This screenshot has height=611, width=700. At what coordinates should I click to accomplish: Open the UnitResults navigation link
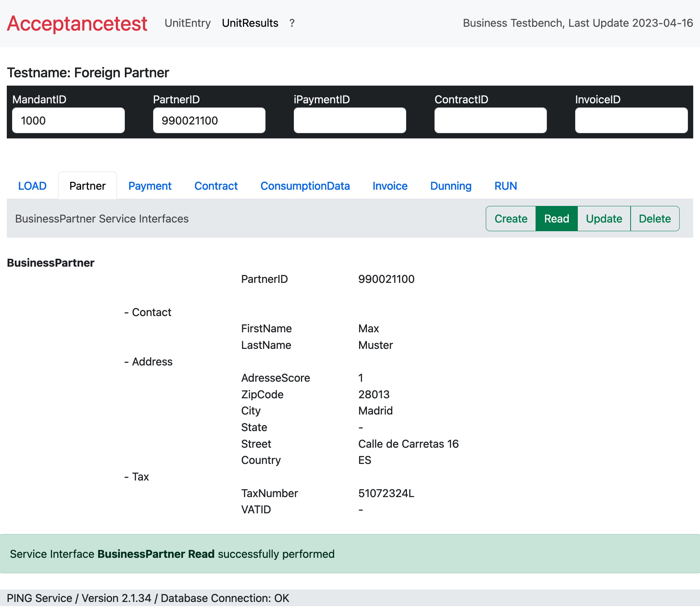pyautogui.click(x=250, y=23)
